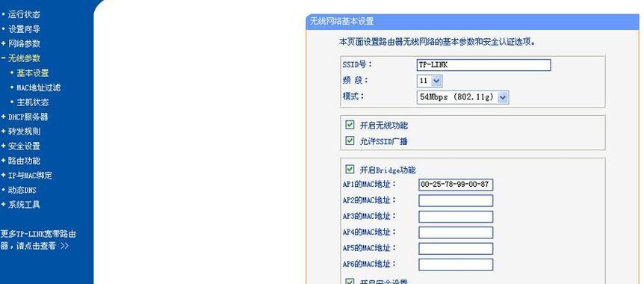This screenshot has width=644, height=284.
Task: Open 设置向导 in the sidebar
Action: pos(24,29)
